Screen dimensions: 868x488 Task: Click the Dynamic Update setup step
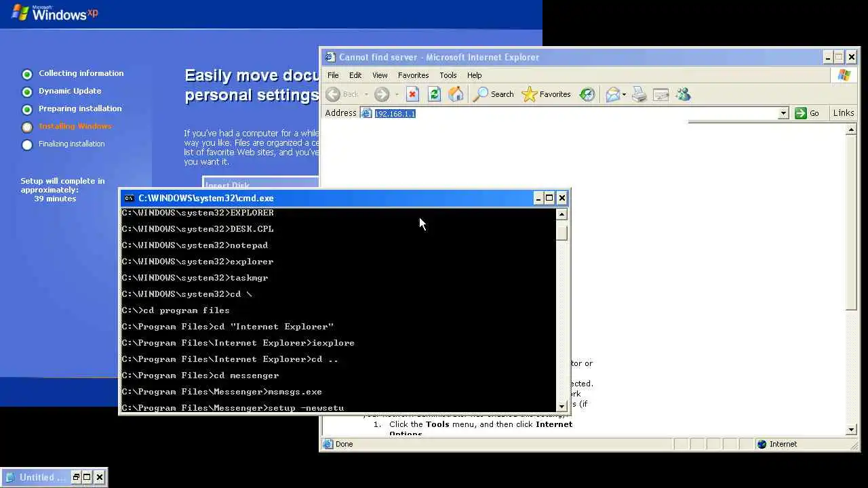point(70,91)
